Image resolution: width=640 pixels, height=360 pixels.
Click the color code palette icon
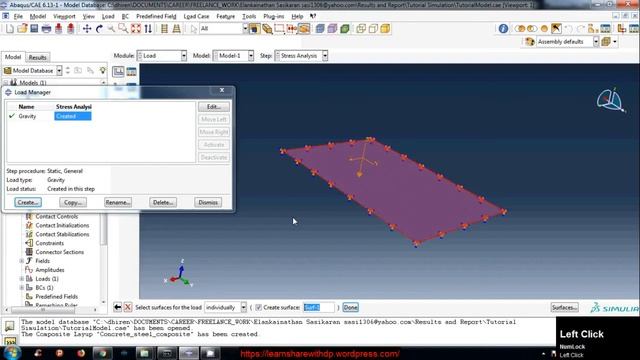coord(530,42)
